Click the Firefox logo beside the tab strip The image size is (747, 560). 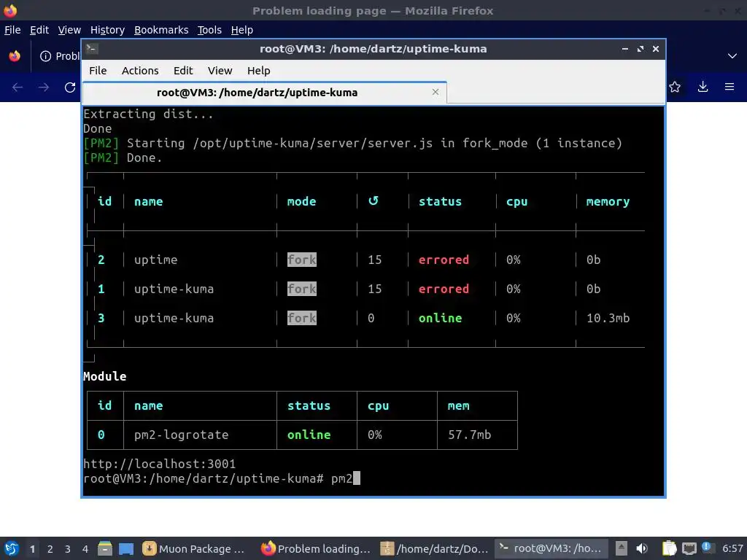pyautogui.click(x=15, y=56)
